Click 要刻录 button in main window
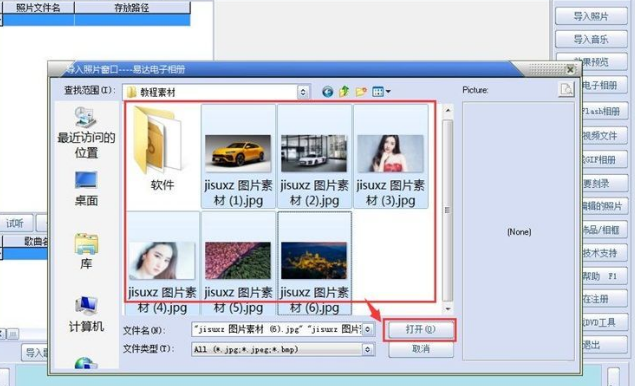This screenshot has width=635, height=386. 604,183
